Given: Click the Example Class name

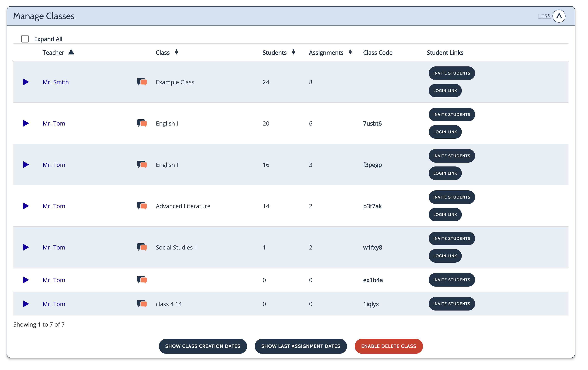Looking at the screenshot, I should pos(175,82).
